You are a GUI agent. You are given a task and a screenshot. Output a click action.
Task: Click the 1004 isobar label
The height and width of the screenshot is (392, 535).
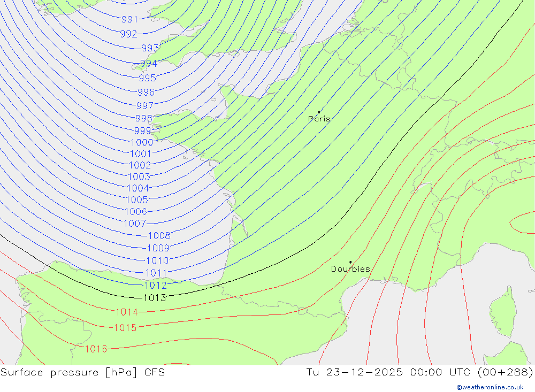[138, 188]
